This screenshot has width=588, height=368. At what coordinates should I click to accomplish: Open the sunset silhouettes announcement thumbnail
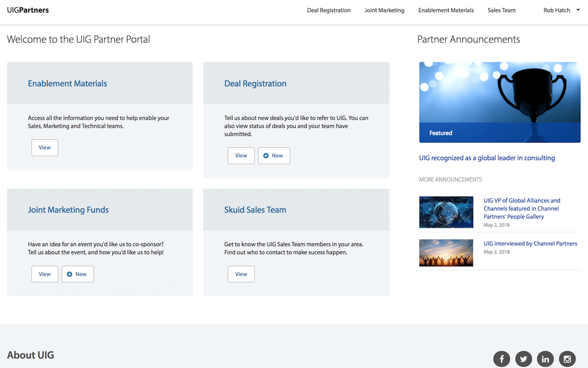click(x=446, y=253)
